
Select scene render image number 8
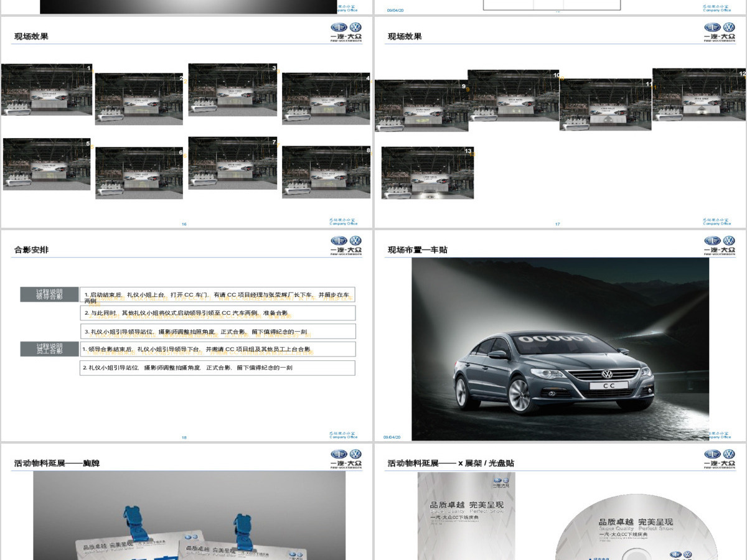coord(326,172)
